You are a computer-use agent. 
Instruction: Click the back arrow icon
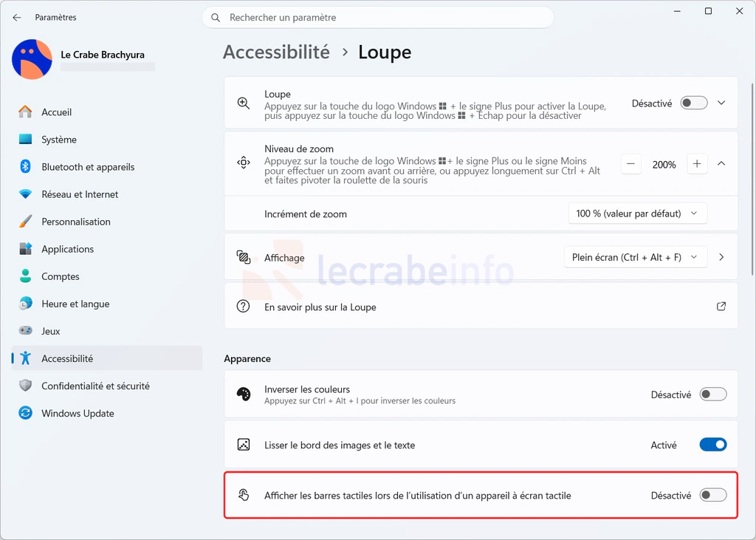click(x=17, y=18)
